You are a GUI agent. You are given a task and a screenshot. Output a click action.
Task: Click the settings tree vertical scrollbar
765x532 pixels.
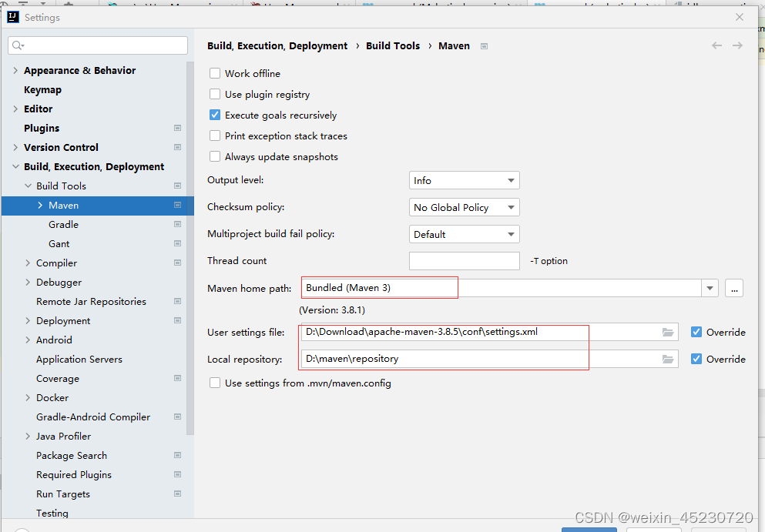point(190,247)
